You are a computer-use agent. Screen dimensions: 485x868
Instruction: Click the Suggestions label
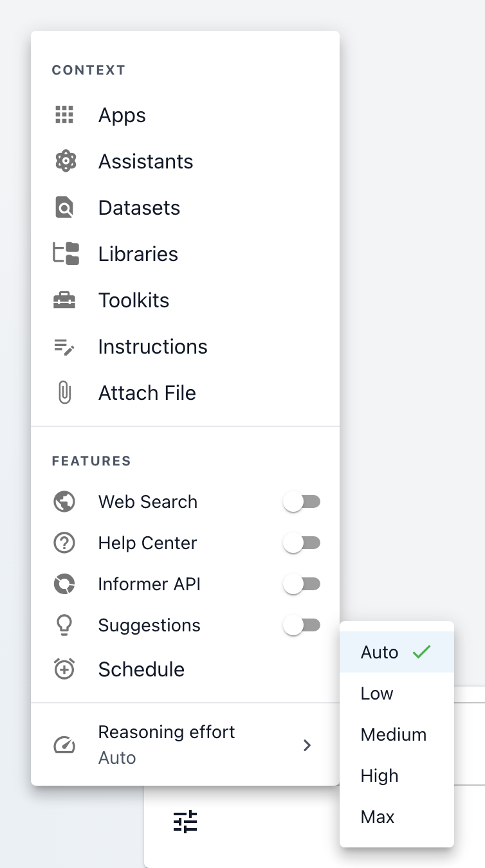coord(149,625)
